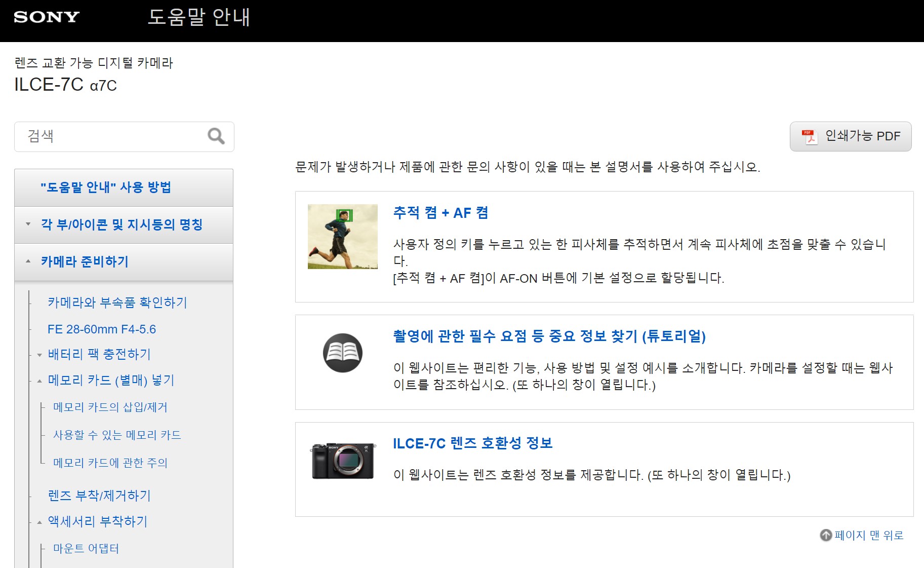Open ILCE-7C 렌즈 호환성 정보 link
This screenshot has width=924, height=568.
472,443
